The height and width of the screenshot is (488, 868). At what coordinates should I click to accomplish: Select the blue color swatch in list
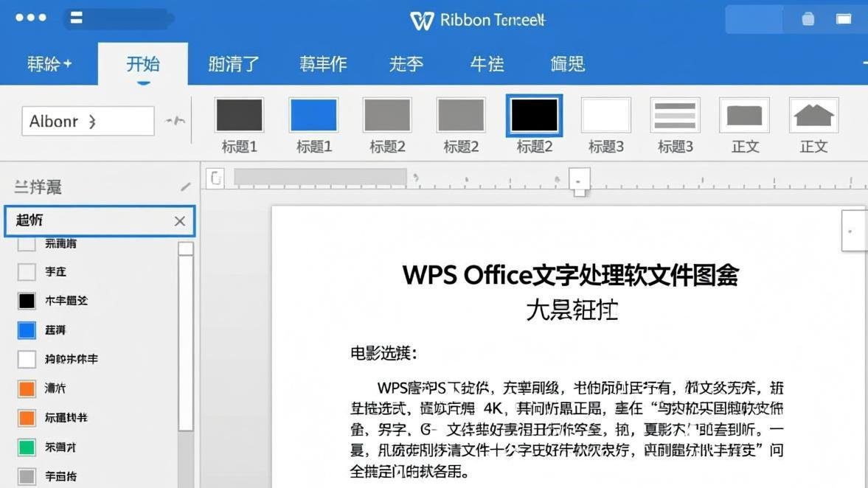click(27, 330)
